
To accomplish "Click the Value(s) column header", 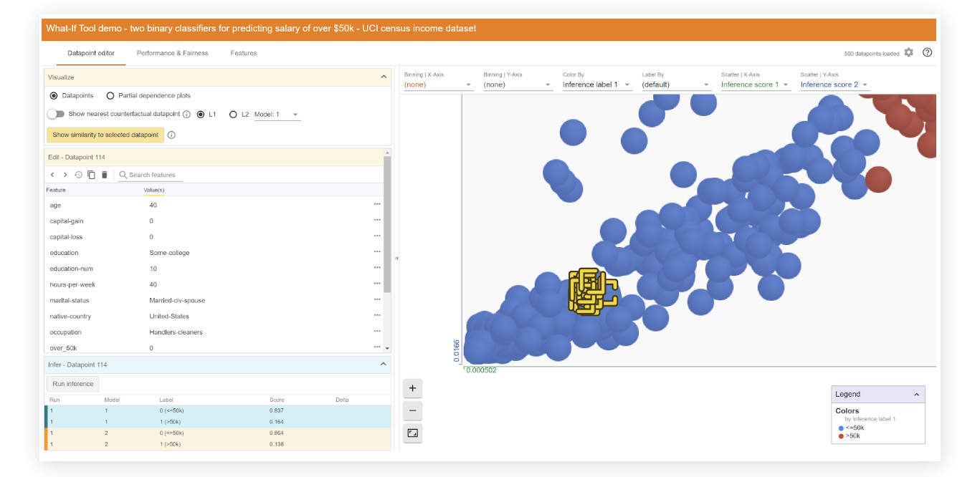I will click(x=154, y=190).
